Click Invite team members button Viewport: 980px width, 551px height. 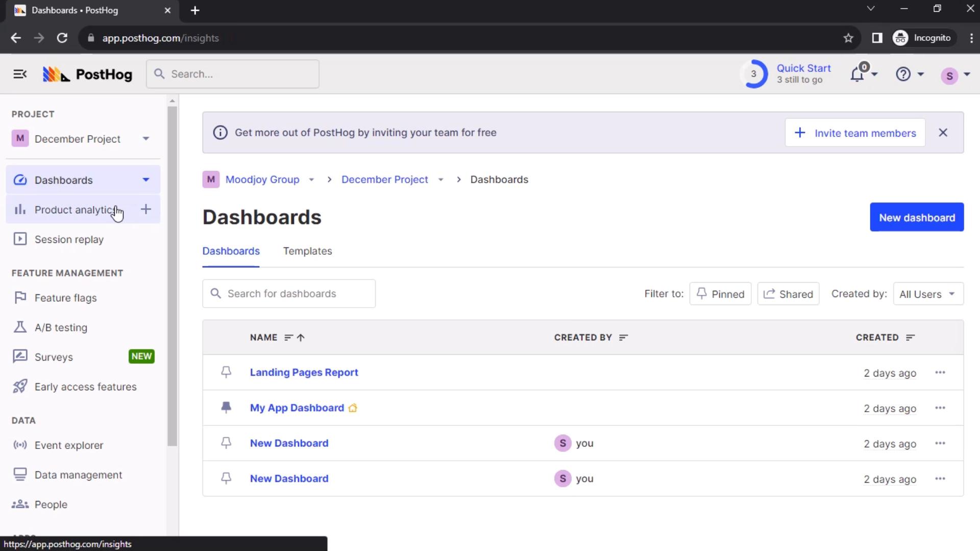click(855, 133)
